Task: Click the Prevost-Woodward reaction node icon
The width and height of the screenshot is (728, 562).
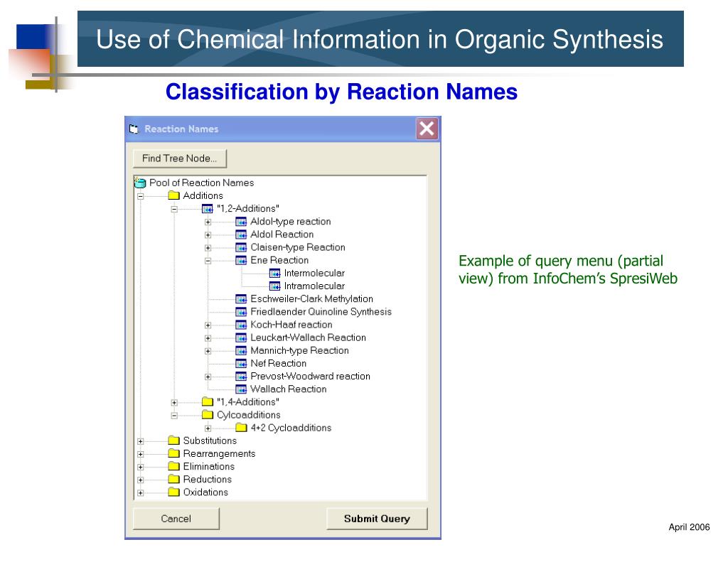Action: click(x=241, y=377)
